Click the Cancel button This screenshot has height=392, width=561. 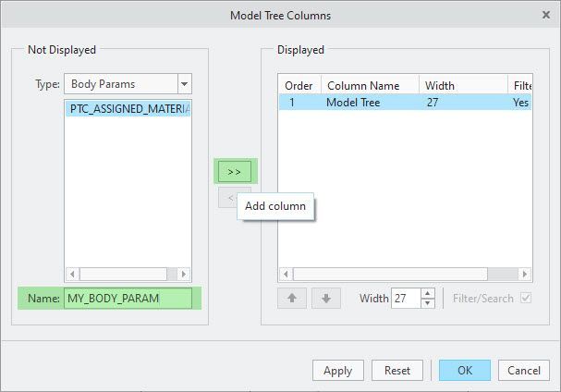524,371
